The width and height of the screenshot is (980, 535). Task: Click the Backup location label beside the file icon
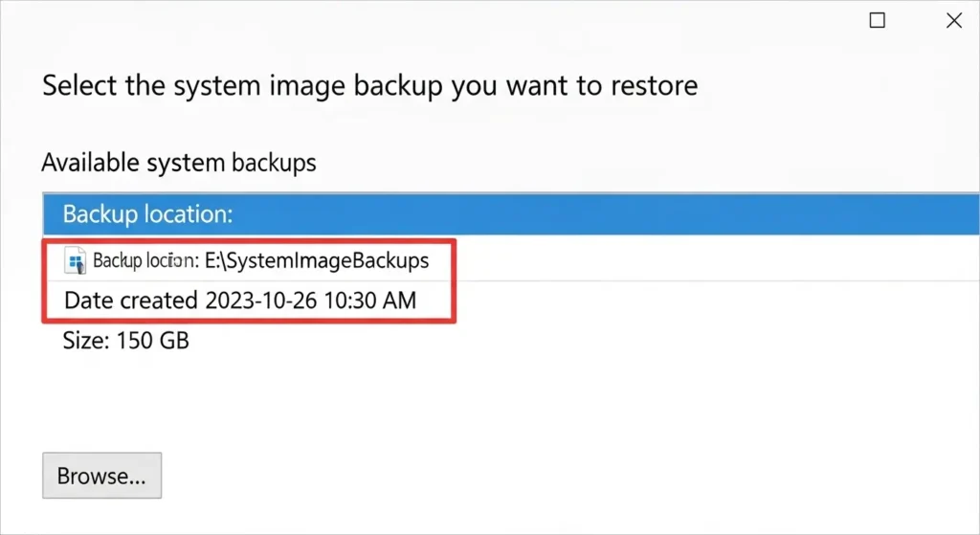145,260
